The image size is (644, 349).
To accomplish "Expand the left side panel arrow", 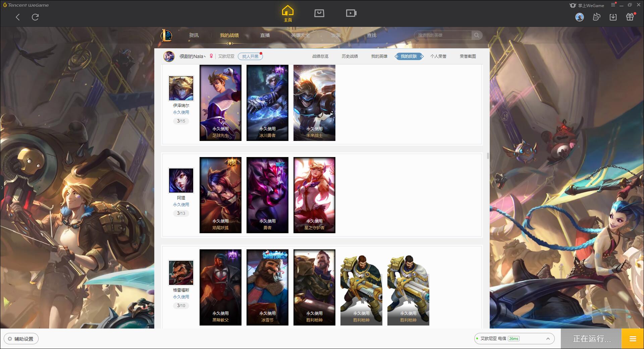I will click(2, 187).
